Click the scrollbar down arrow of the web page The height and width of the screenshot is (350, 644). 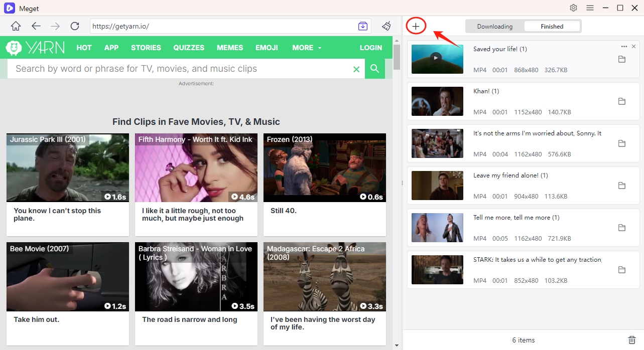point(397,345)
